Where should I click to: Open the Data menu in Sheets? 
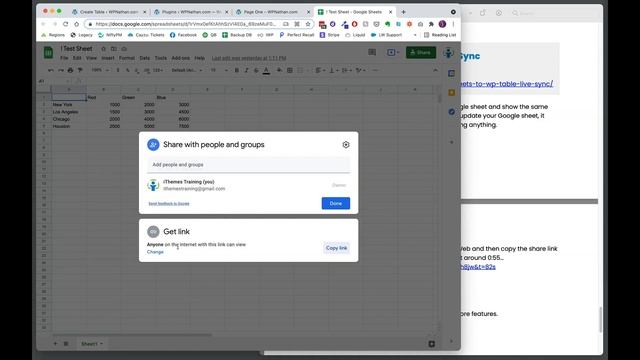tap(144, 58)
